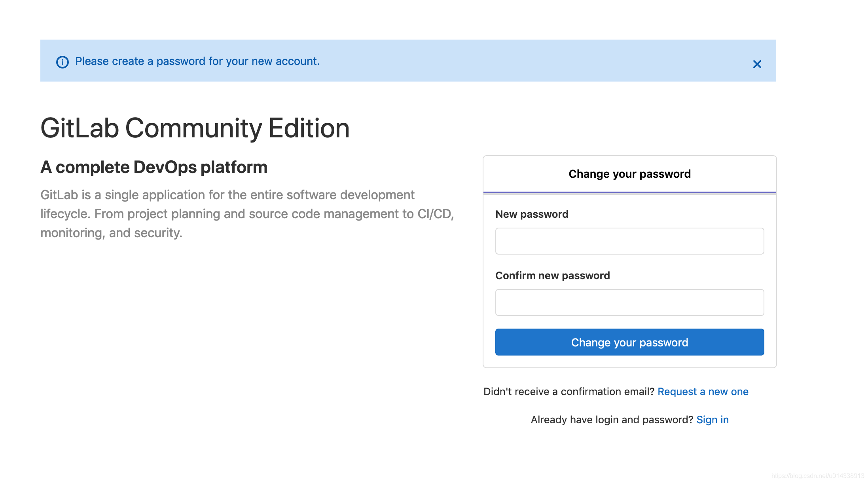Click the Sign in hyperlink text
Screen dimensions: 868x483
[712, 419]
